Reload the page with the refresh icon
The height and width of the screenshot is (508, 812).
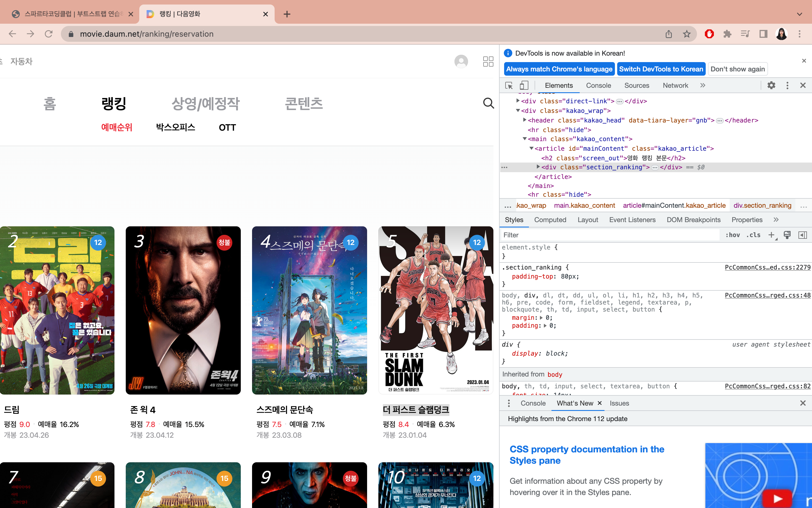click(49, 34)
